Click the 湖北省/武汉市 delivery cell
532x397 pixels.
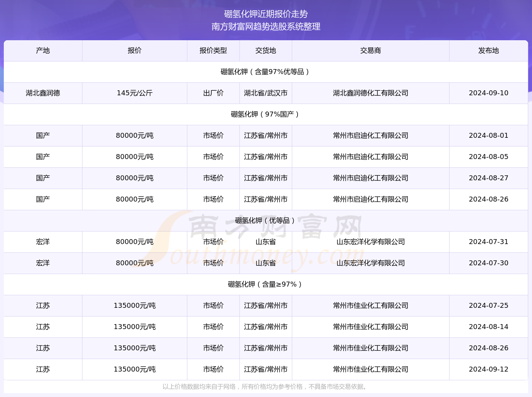point(266,93)
